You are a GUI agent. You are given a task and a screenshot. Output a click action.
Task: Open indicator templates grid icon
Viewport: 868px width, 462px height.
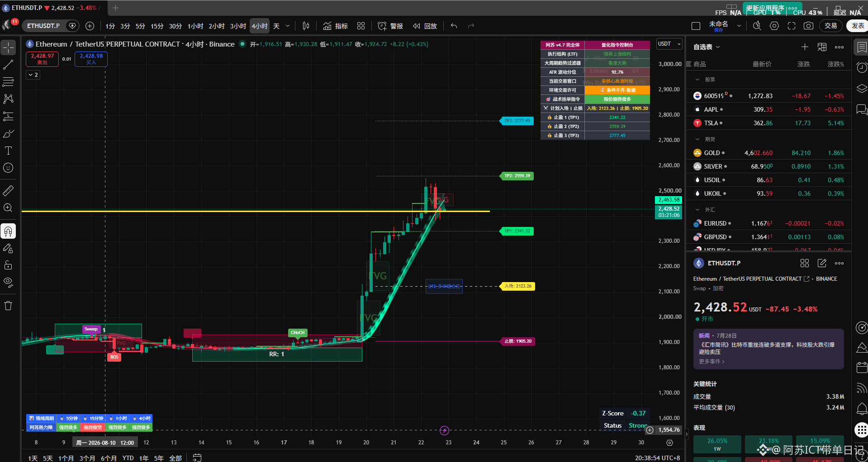tap(361, 26)
